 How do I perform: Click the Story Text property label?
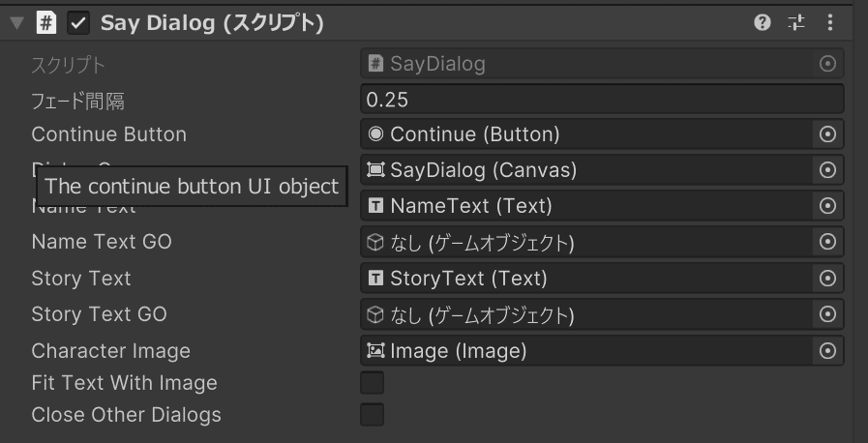coord(81,279)
